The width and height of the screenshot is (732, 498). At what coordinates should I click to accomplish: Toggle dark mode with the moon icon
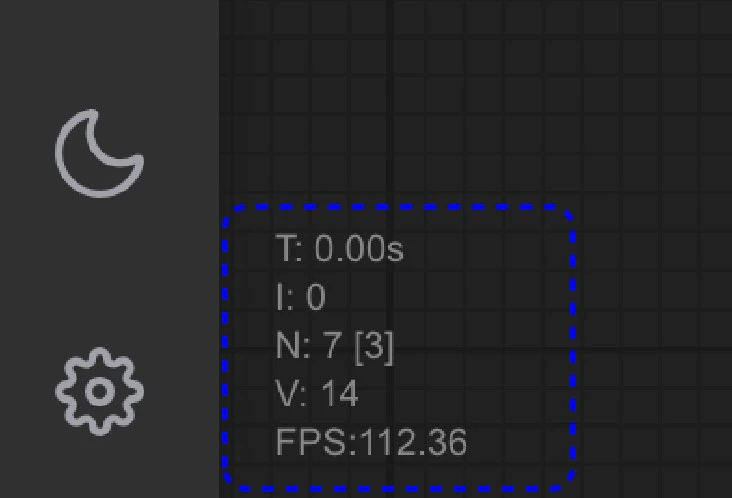click(99, 154)
